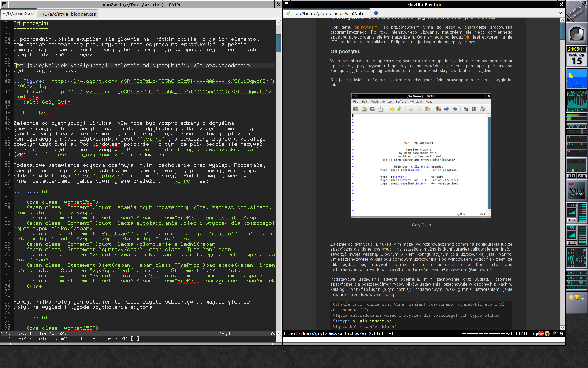
Task: Click the ModEM dockapp checkmark connect button
Action: pyautogui.click(x=580, y=176)
